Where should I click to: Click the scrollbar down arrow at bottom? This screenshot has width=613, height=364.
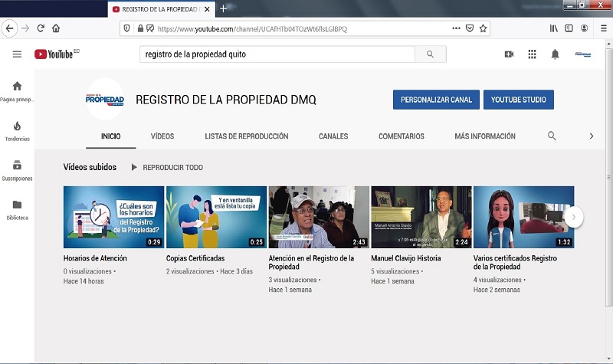pyautogui.click(x=608, y=358)
